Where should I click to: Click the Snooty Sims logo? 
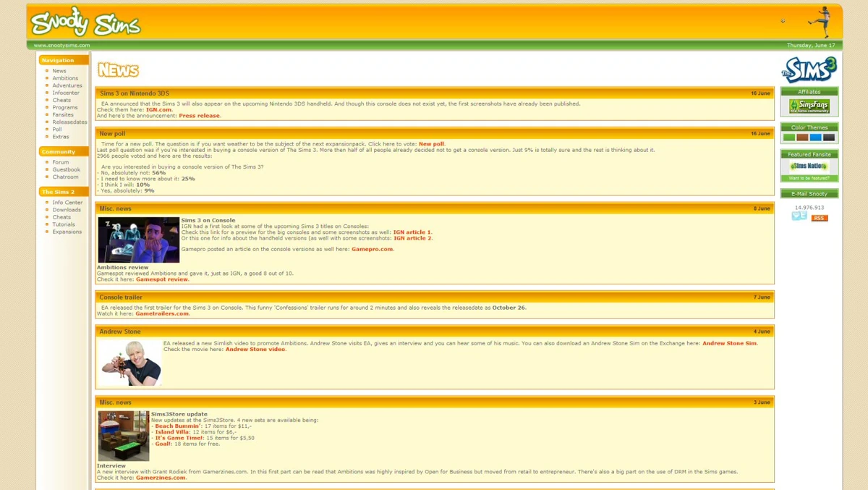(85, 22)
